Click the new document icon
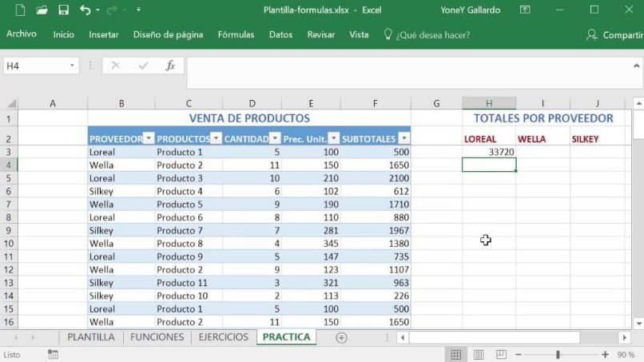 [20, 10]
